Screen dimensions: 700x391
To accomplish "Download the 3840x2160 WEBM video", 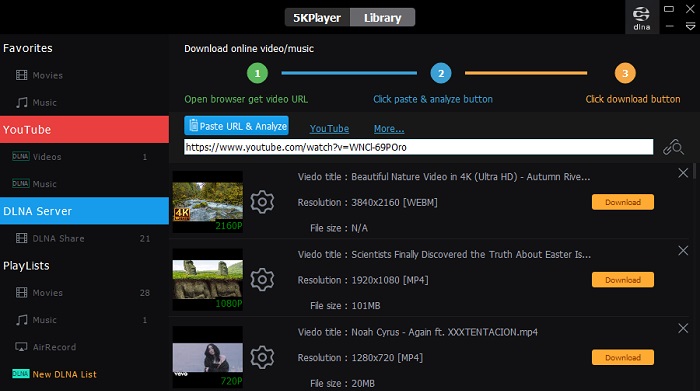I will (623, 202).
